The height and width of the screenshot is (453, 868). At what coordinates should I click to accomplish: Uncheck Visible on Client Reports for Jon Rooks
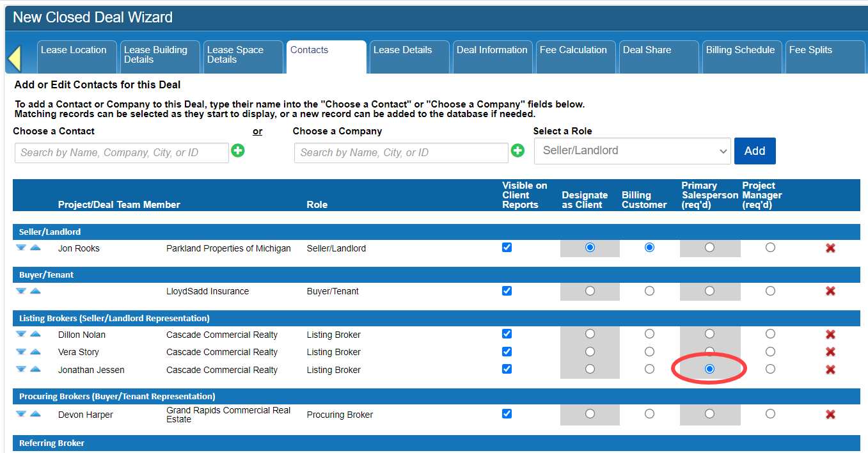(x=507, y=248)
